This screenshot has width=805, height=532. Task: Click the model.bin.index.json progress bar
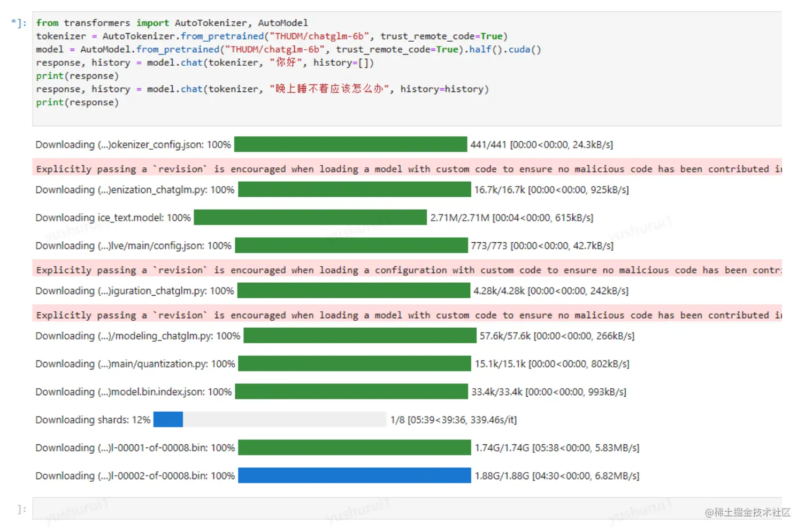[x=351, y=391]
